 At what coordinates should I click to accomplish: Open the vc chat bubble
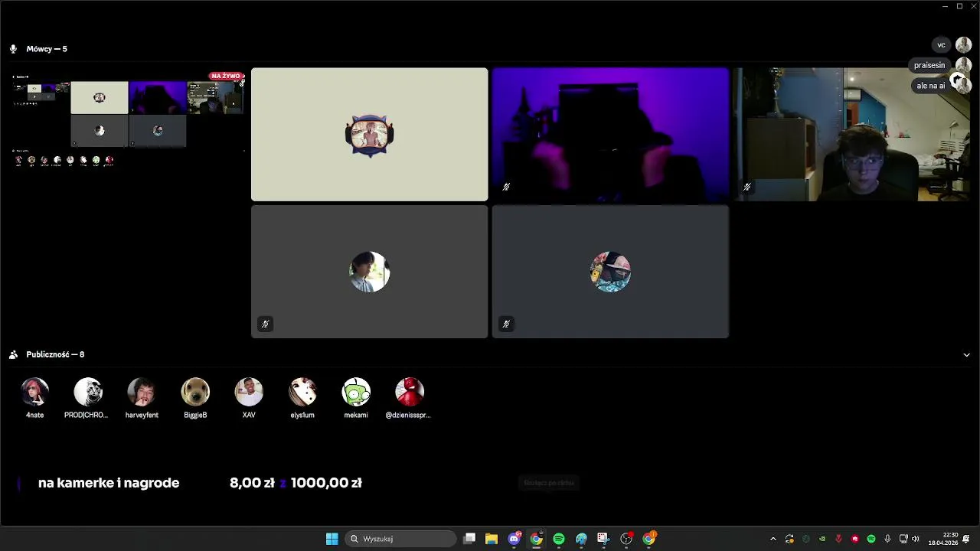942,45
